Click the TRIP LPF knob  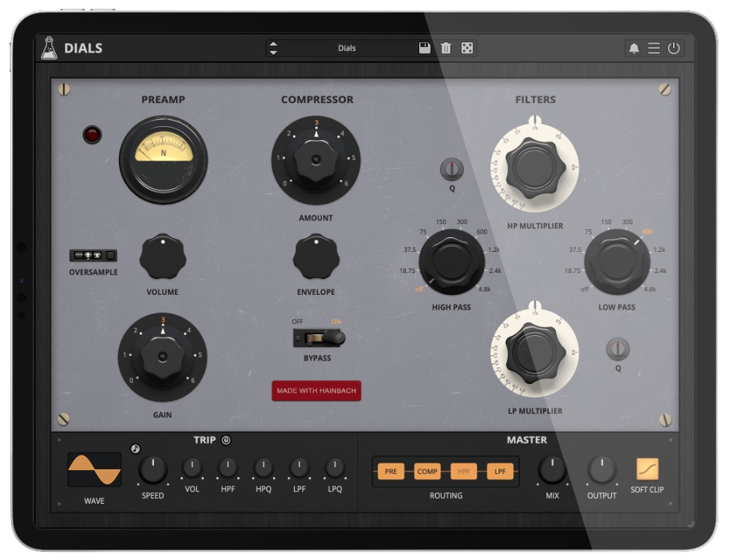tap(299, 468)
